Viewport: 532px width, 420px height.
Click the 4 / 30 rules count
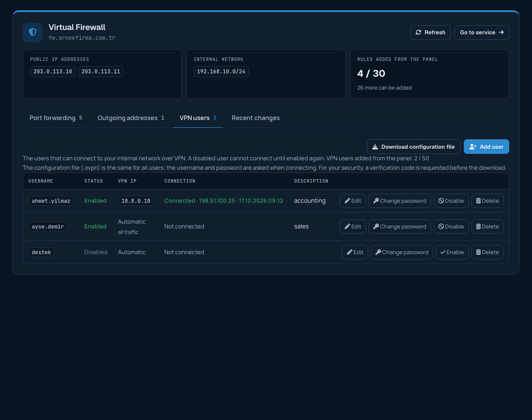click(x=371, y=74)
